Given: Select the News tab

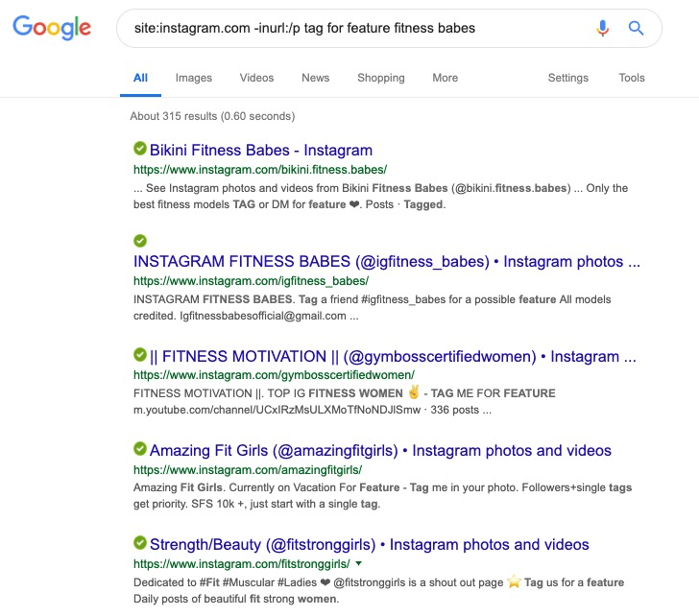Looking at the screenshot, I should (x=316, y=78).
